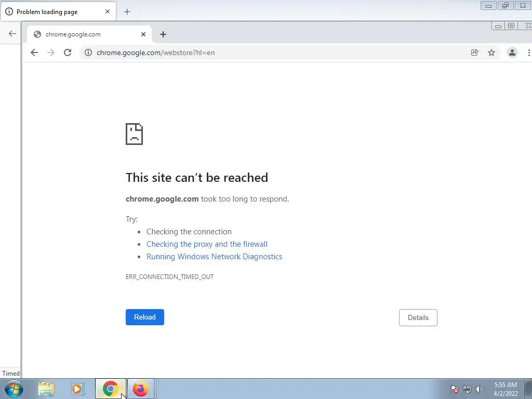
Task: Select the chrome.google.com tab
Action: point(89,34)
